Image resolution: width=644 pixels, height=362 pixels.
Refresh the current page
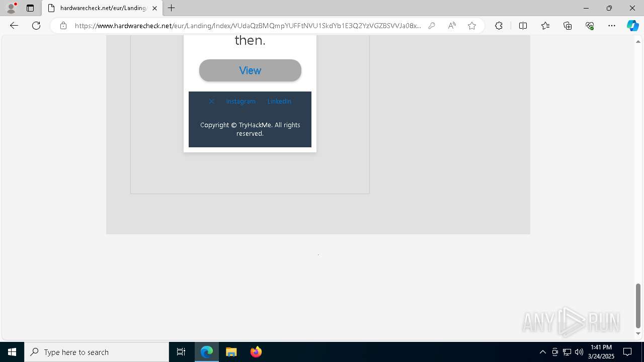(36, 26)
